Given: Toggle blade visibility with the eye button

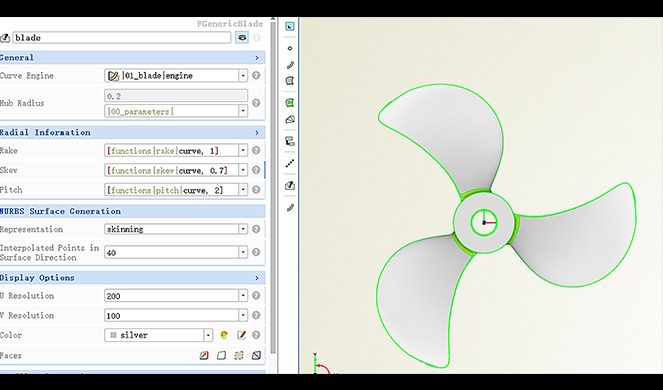Looking at the screenshot, I should (x=242, y=38).
